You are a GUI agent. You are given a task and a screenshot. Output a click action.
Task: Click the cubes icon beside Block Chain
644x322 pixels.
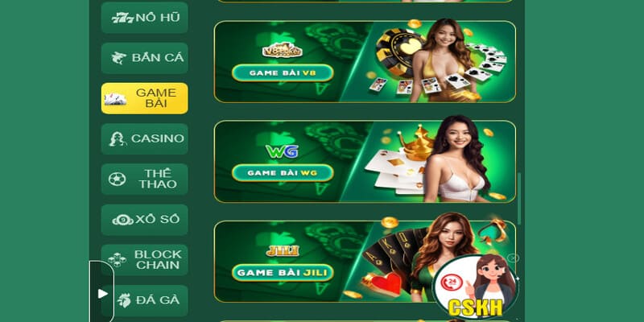(x=117, y=259)
